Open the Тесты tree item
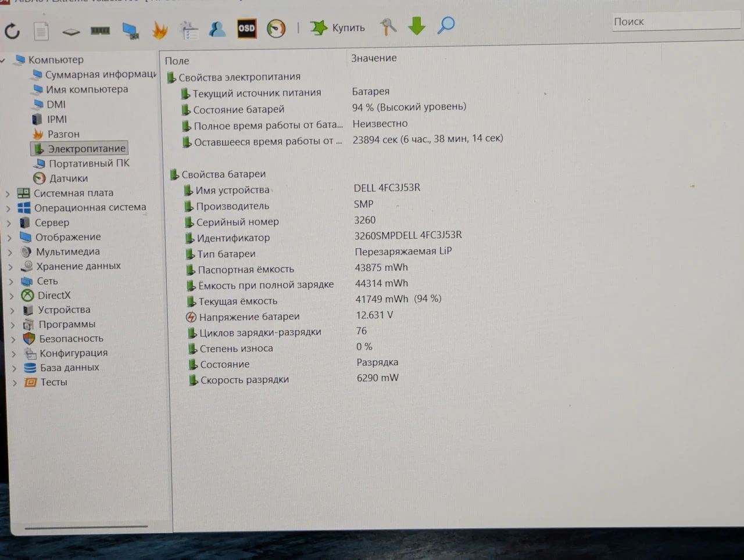Viewport: 744px width, 560px height. coord(46,382)
